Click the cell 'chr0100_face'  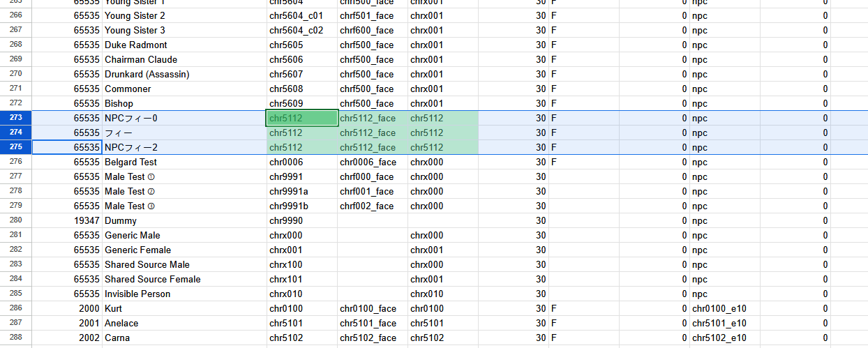click(x=373, y=308)
